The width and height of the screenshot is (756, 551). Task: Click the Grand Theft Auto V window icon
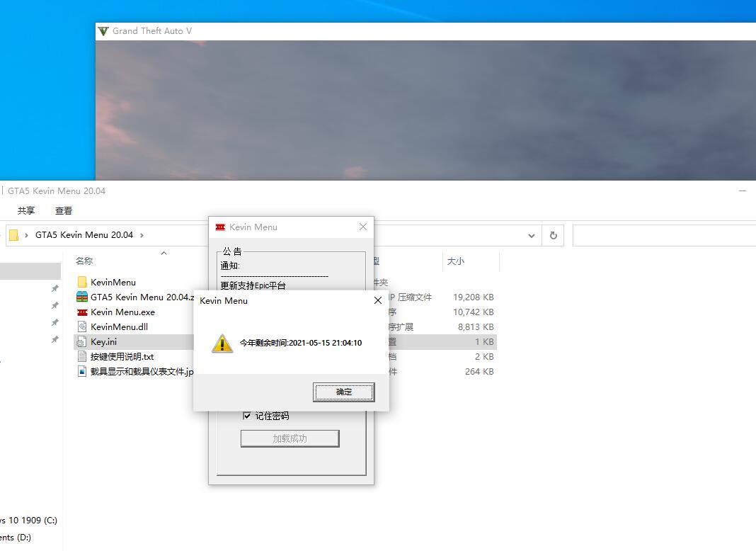103,31
